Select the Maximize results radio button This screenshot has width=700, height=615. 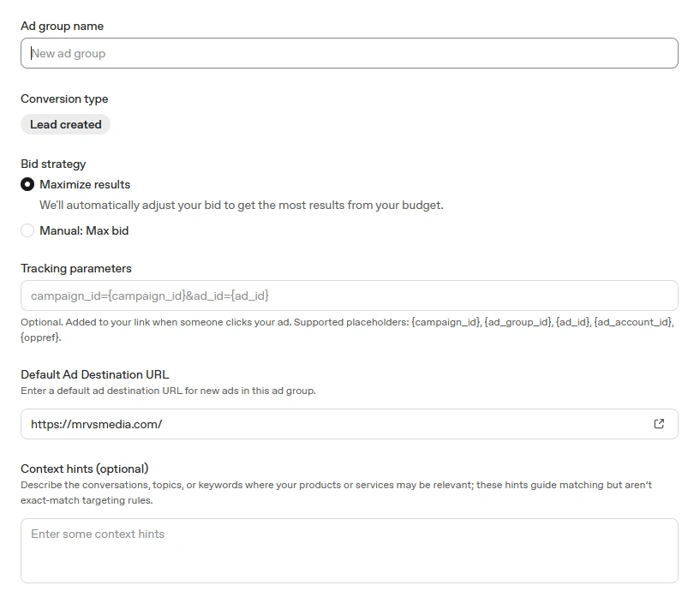point(27,184)
